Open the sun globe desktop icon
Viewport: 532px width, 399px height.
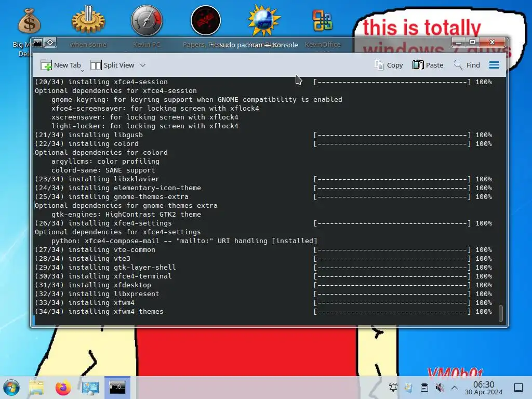click(x=264, y=20)
